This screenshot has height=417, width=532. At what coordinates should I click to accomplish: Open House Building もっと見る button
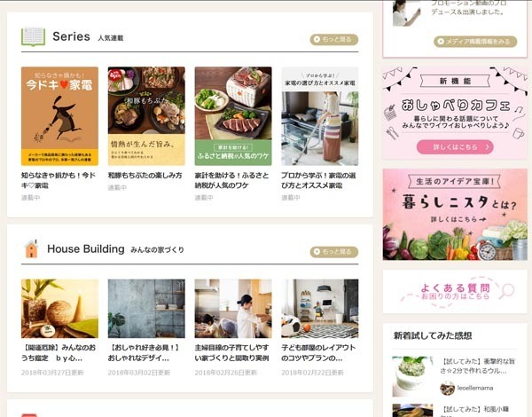(334, 252)
